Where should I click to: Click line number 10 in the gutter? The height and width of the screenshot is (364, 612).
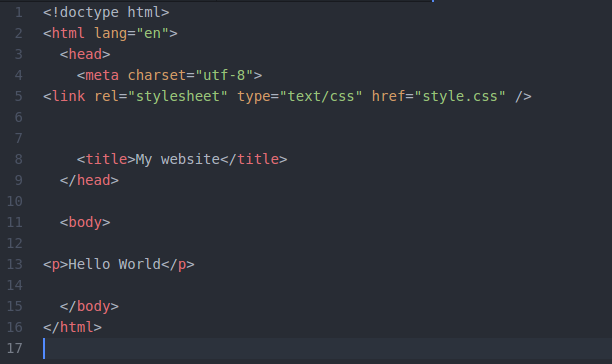coord(14,201)
